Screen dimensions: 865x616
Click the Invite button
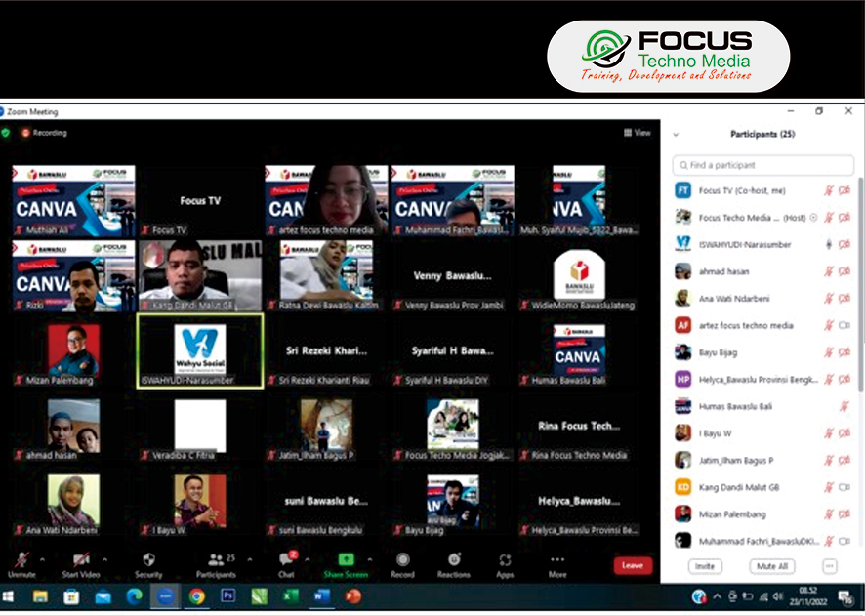(x=705, y=566)
